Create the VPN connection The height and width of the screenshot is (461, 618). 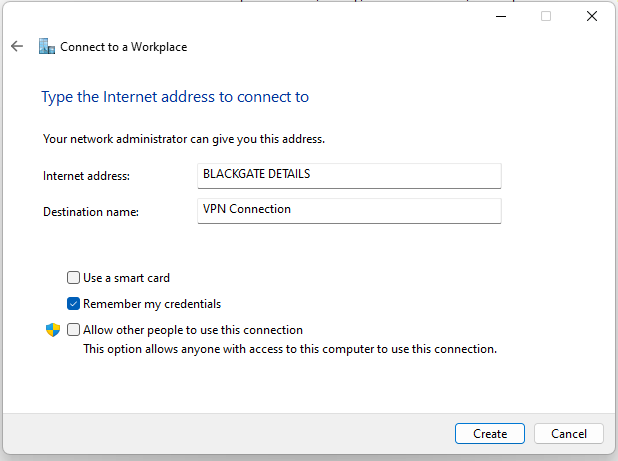coord(490,434)
